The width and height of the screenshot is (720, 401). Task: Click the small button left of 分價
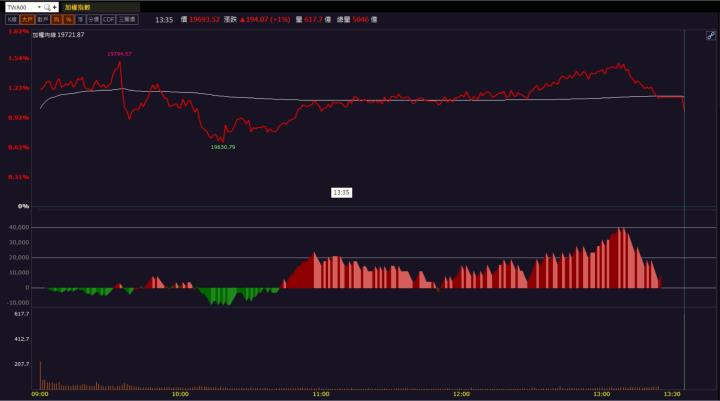(80, 18)
